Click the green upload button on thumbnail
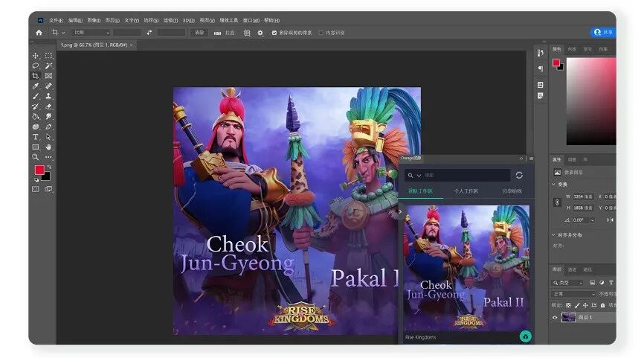The width and height of the screenshot is (644, 358). (x=525, y=336)
